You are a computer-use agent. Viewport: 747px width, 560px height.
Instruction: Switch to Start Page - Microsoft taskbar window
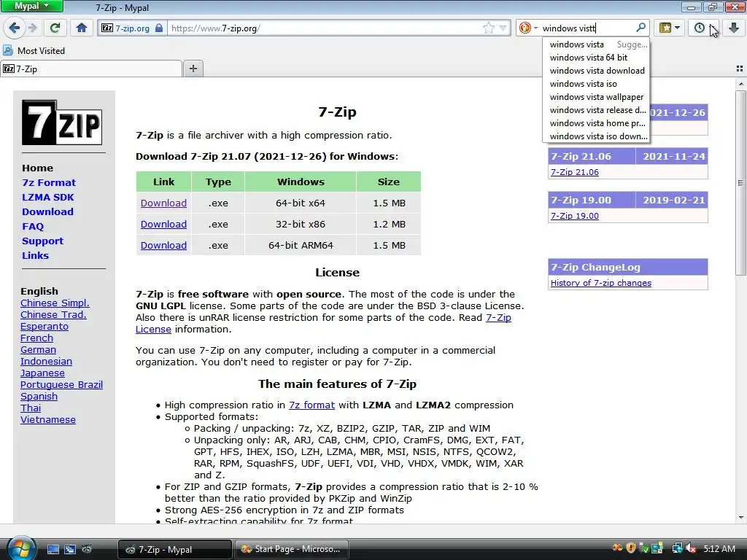(x=291, y=549)
